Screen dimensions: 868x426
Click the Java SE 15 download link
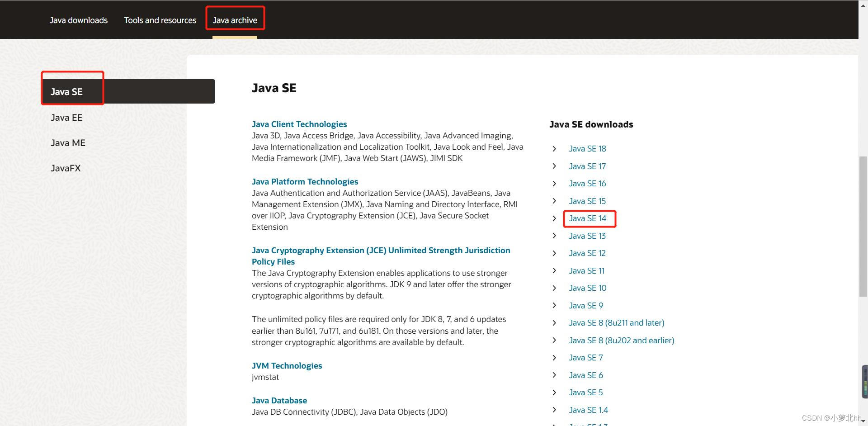click(587, 201)
